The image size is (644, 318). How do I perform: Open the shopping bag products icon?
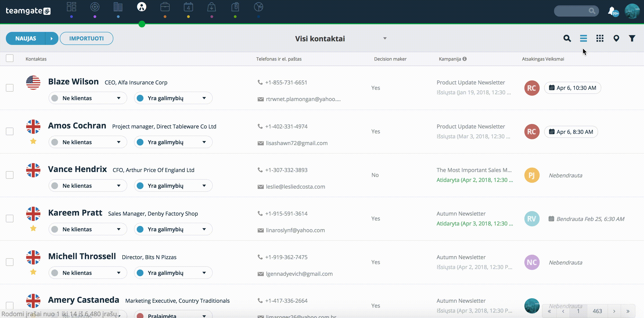212,7
